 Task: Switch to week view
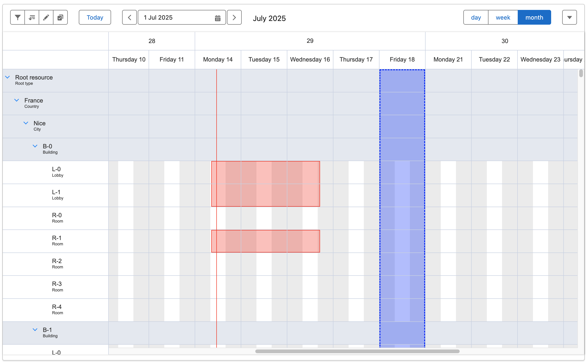[x=503, y=17]
